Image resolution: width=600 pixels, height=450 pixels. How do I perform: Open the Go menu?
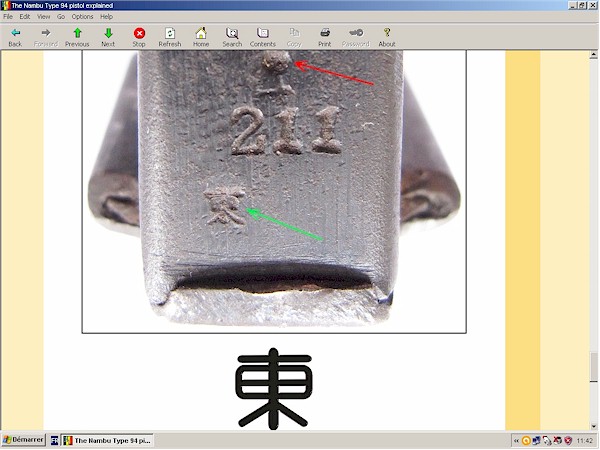click(61, 16)
